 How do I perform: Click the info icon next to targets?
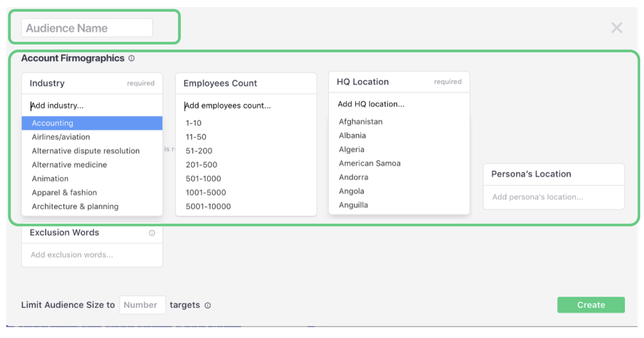(x=208, y=305)
